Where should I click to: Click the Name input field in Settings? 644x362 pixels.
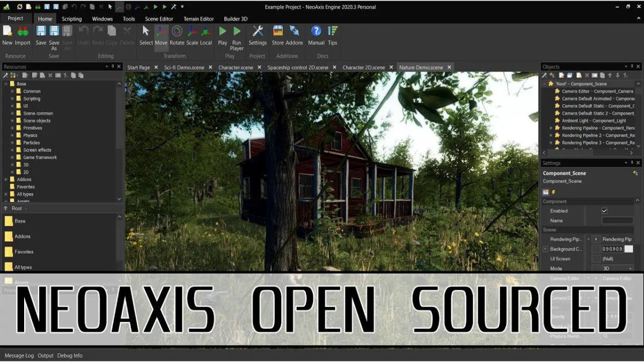tap(617, 220)
